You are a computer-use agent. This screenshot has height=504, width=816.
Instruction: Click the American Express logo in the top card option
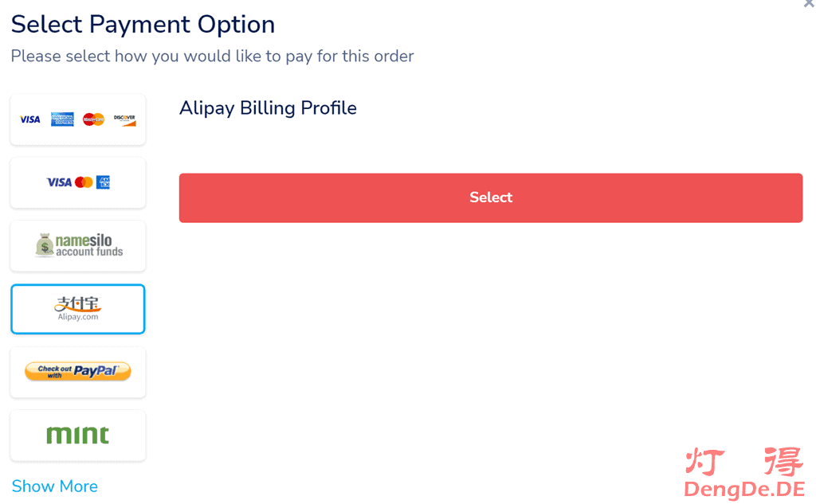(62, 119)
